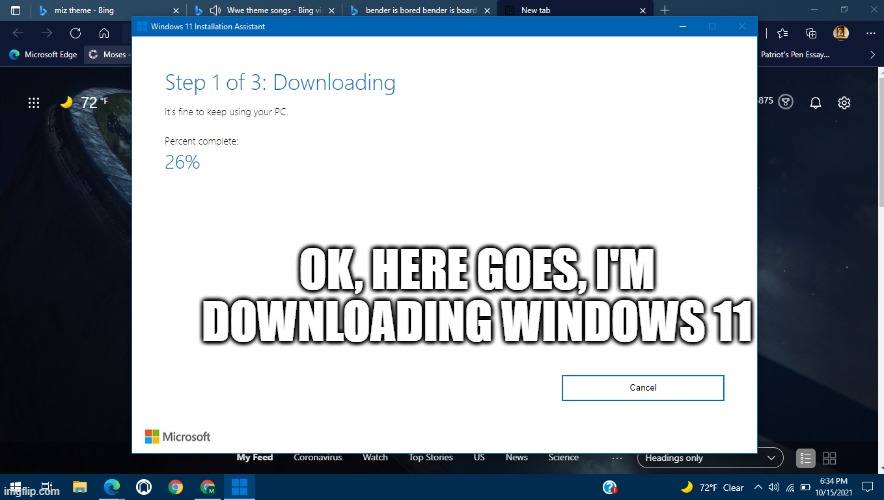
Task: Open the Get Help question mark icon
Action: point(610,487)
